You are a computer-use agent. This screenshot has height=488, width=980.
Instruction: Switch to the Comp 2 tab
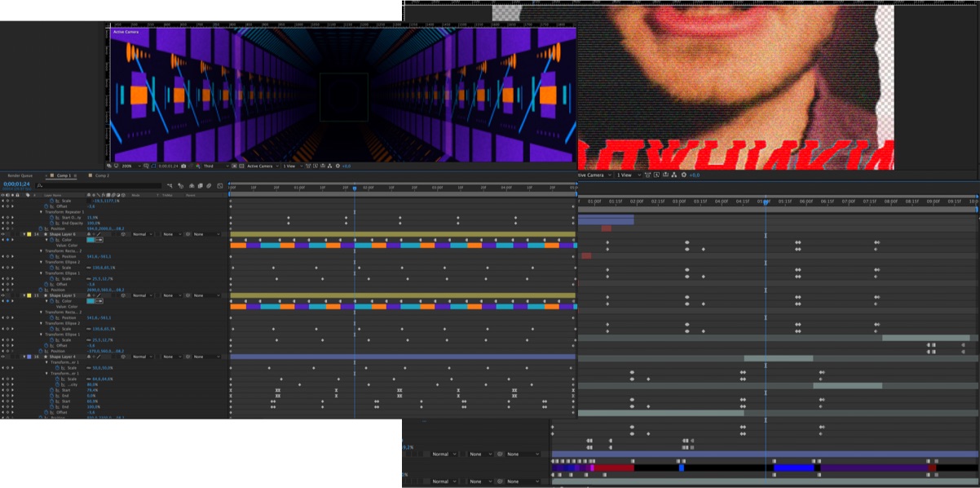tap(101, 175)
